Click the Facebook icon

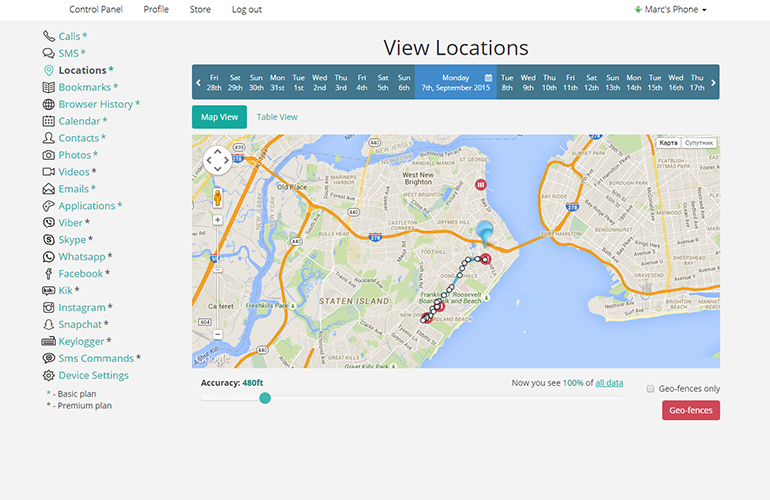49,274
